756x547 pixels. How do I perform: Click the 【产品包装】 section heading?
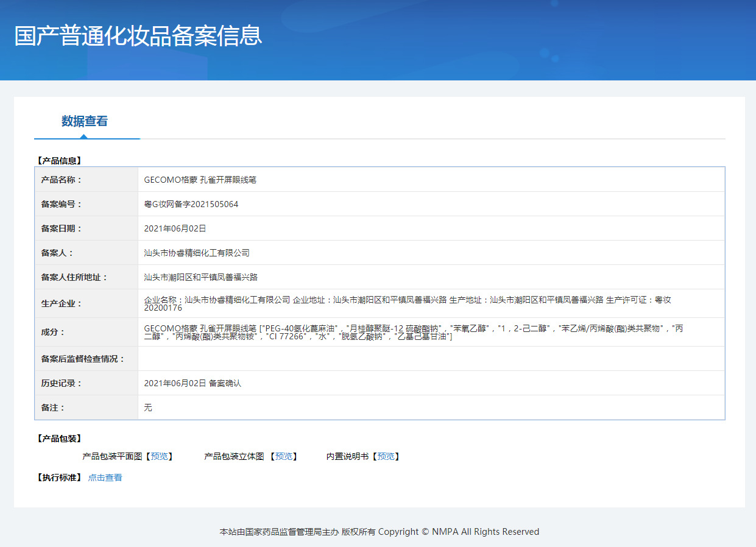pos(59,439)
